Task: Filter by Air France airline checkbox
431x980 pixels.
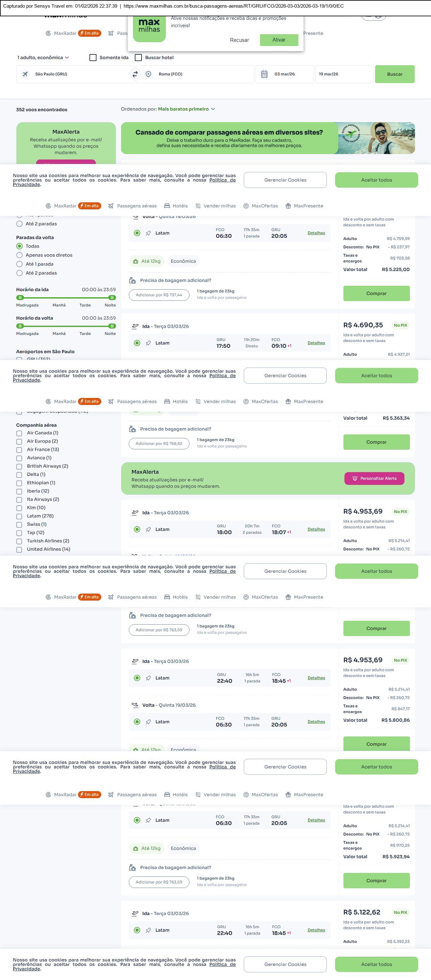Action: (19, 450)
